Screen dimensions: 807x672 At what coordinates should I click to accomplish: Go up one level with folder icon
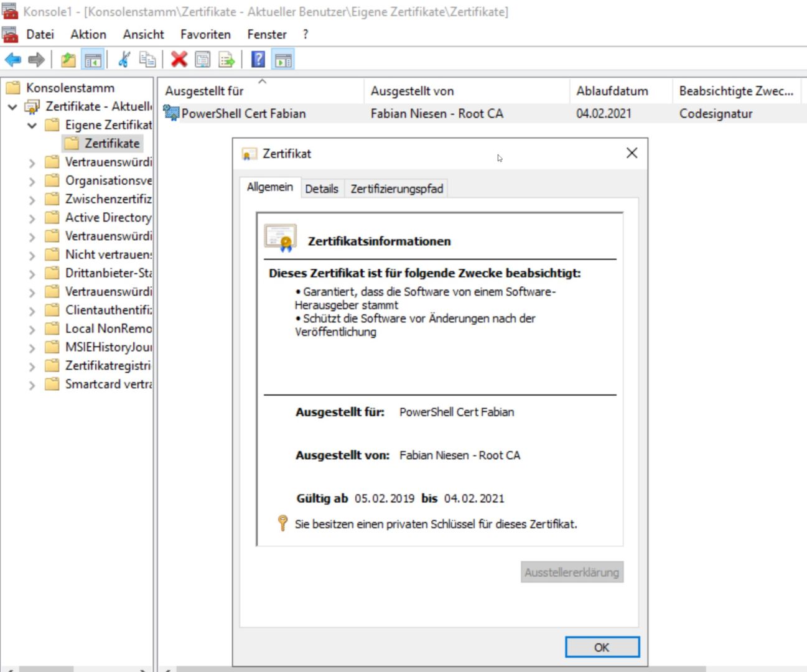point(68,60)
